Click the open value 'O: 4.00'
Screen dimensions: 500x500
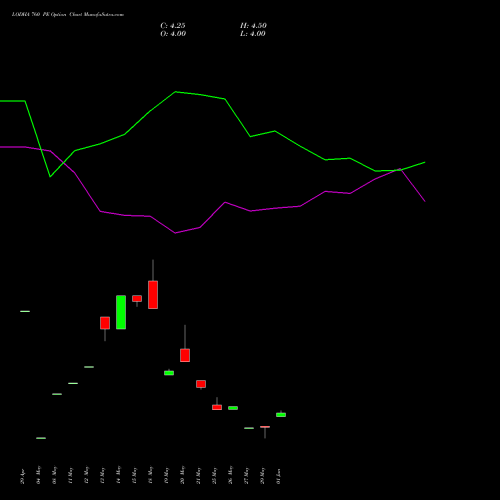pos(173,34)
